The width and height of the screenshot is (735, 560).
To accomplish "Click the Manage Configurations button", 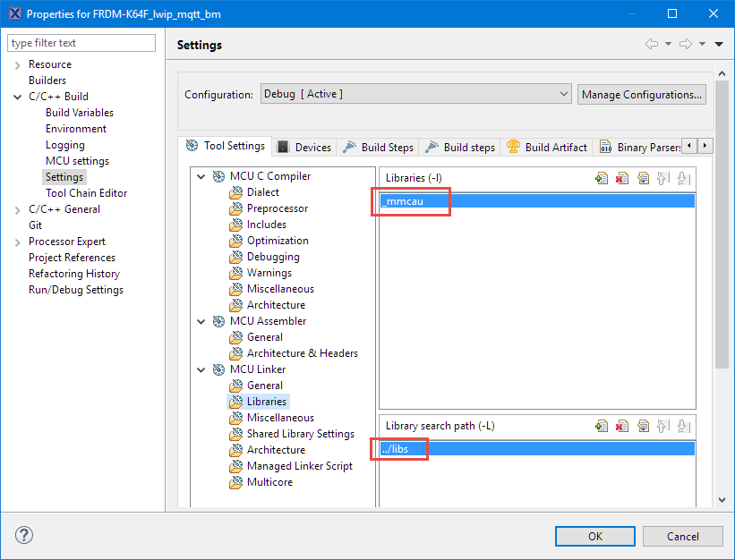I will (x=641, y=93).
